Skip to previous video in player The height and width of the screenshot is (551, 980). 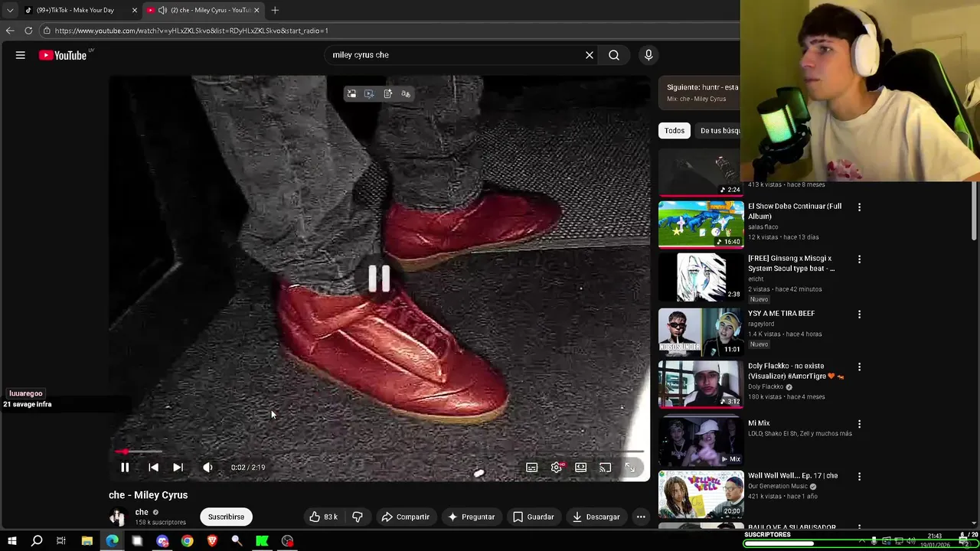tap(153, 468)
